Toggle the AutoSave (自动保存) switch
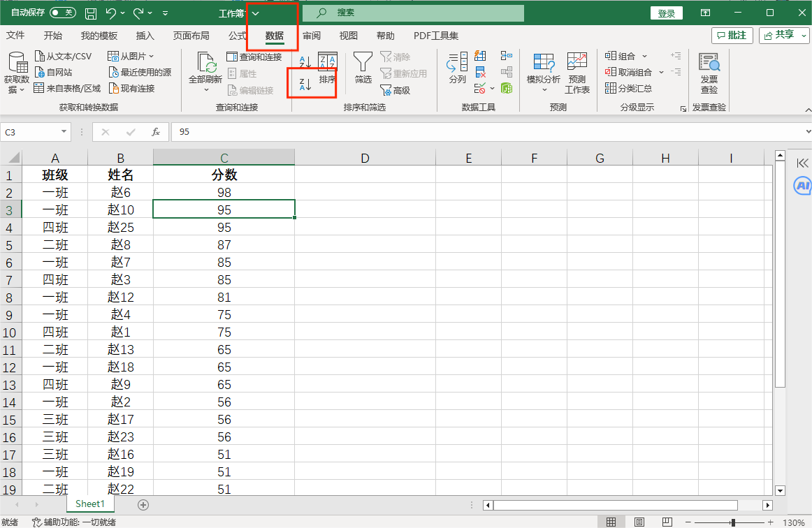 coord(63,13)
